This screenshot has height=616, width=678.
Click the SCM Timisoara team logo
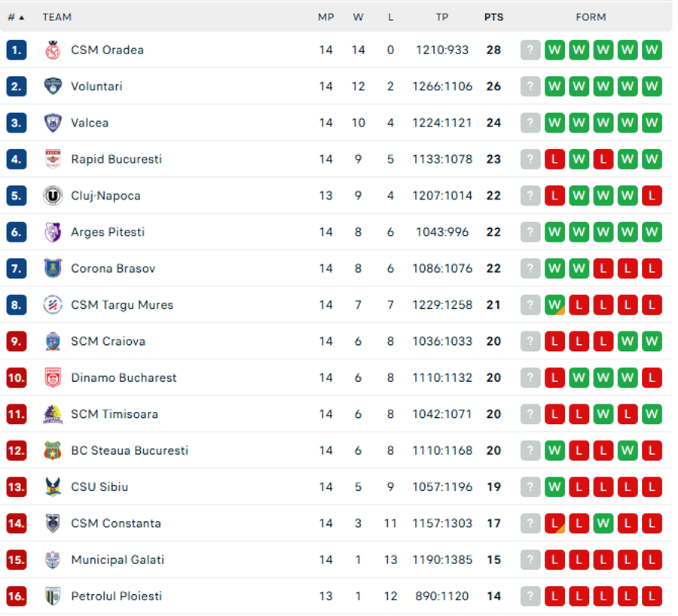pyautogui.click(x=53, y=414)
